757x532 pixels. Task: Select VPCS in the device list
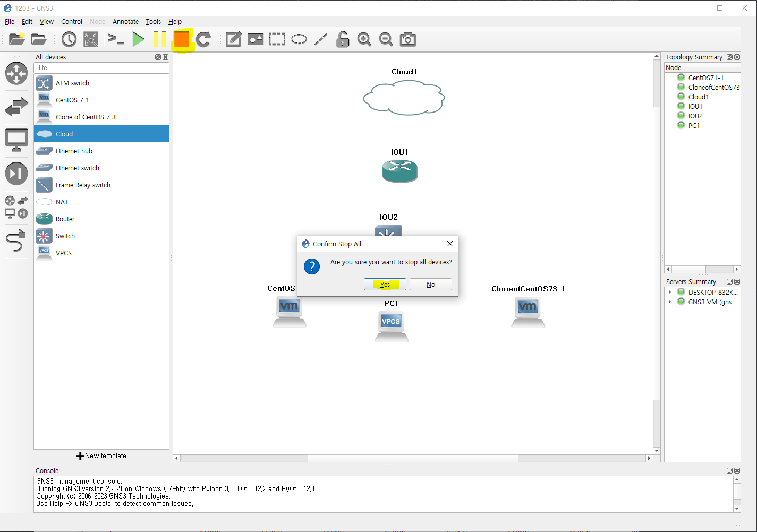(101, 253)
